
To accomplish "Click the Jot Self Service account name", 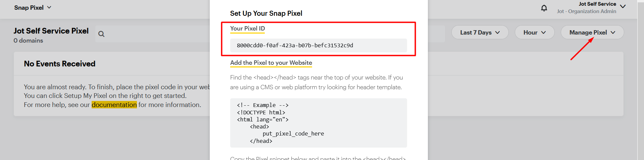I will click(x=597, y=4).
